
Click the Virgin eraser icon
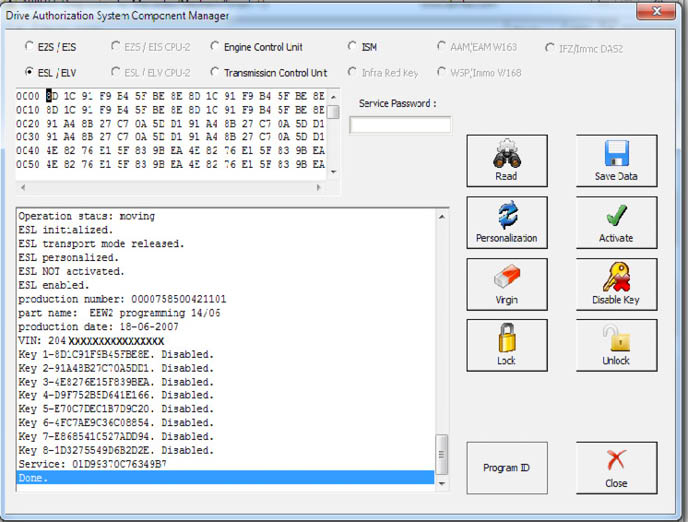506,277
